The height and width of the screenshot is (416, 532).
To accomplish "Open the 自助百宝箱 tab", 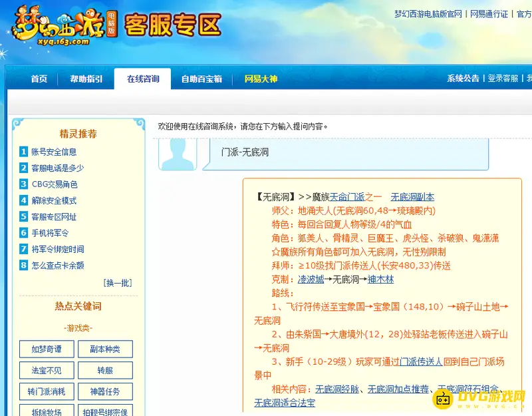I will 201,79.
